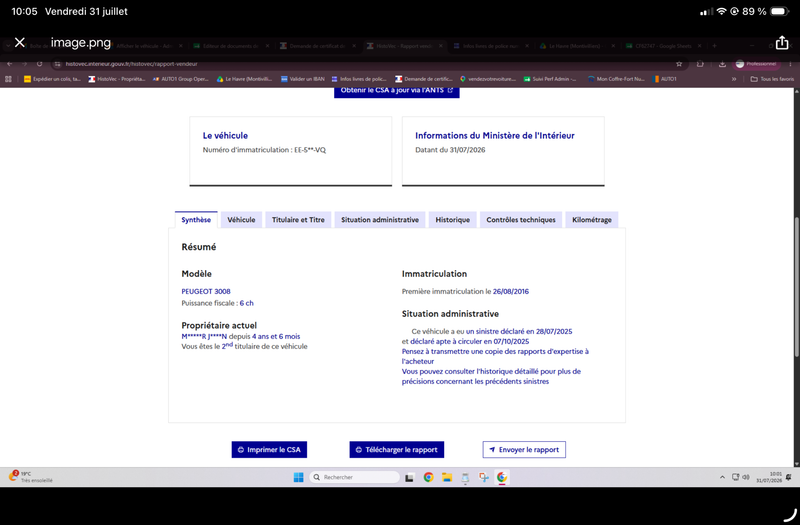Open Task View from the taskbar
Viewport: 800px width, 525px height.
click(x=409, y=478)
